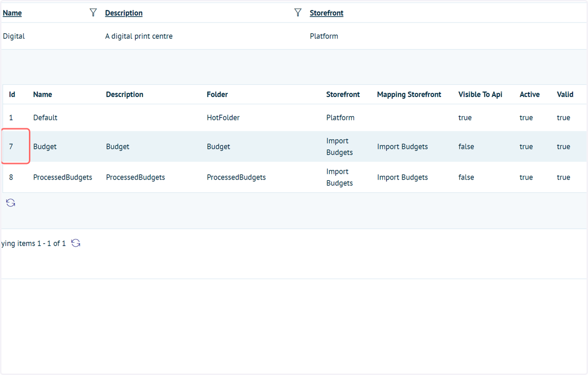Click Valid true in Default row
Screen dimensions: 588x375
click(563, 117)
